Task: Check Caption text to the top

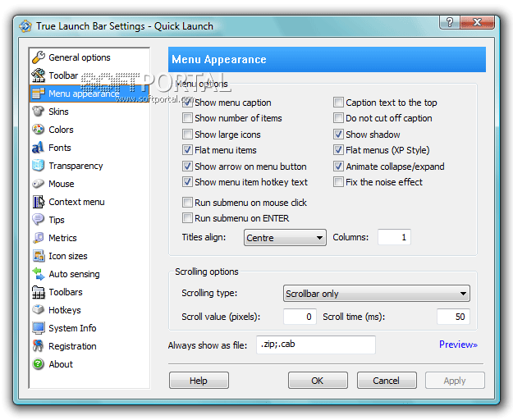Action: 338,103
